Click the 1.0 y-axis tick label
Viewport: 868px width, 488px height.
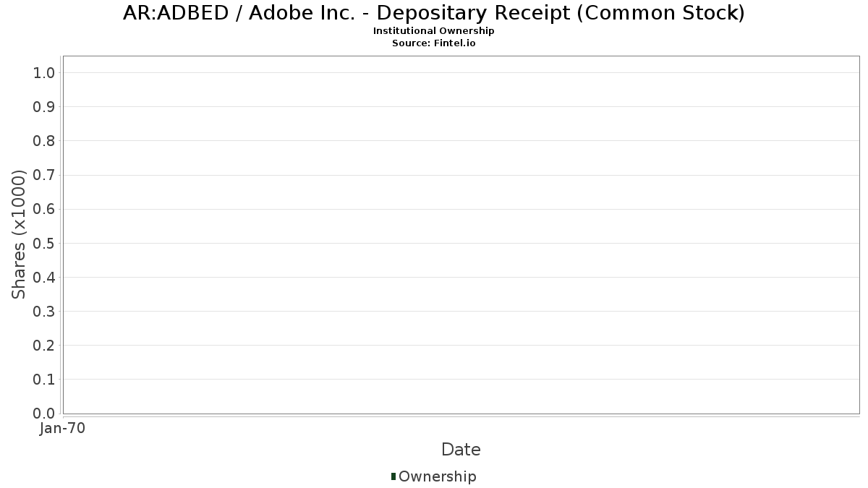coord(44,73)
